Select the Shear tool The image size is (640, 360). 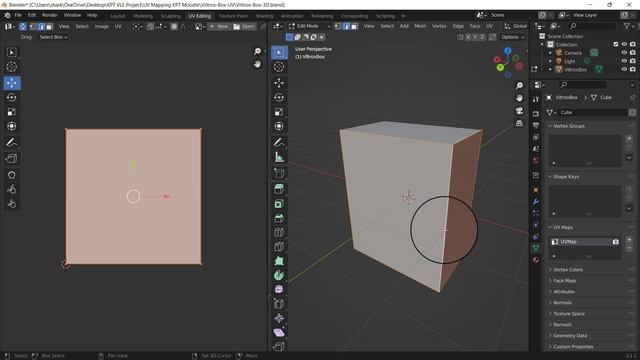point(279,332)
